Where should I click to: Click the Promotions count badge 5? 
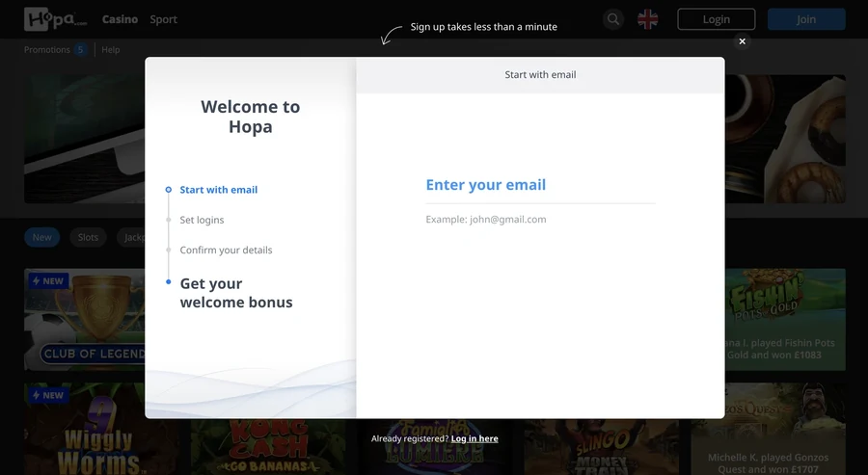80,50
